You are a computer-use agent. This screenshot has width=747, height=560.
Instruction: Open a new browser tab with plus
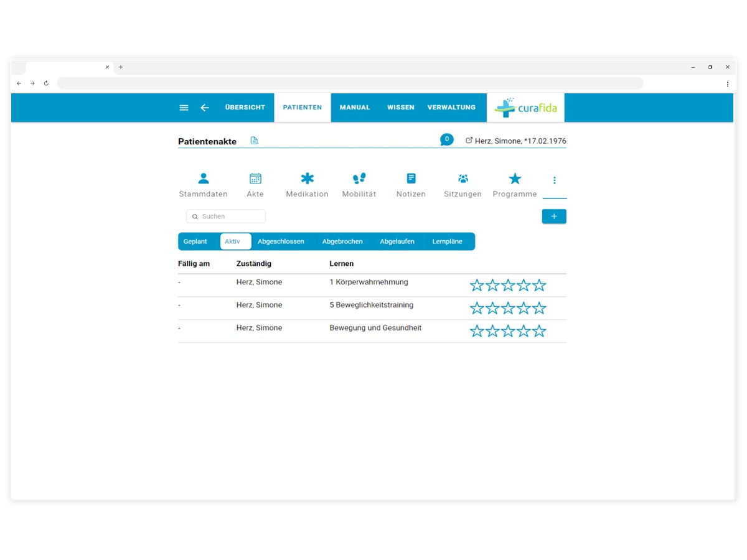pyautogui.click(x=121, y=67)
